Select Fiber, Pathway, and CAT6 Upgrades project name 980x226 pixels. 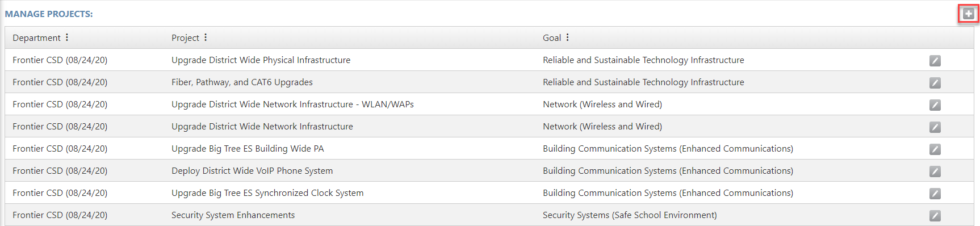coord(242,82)
